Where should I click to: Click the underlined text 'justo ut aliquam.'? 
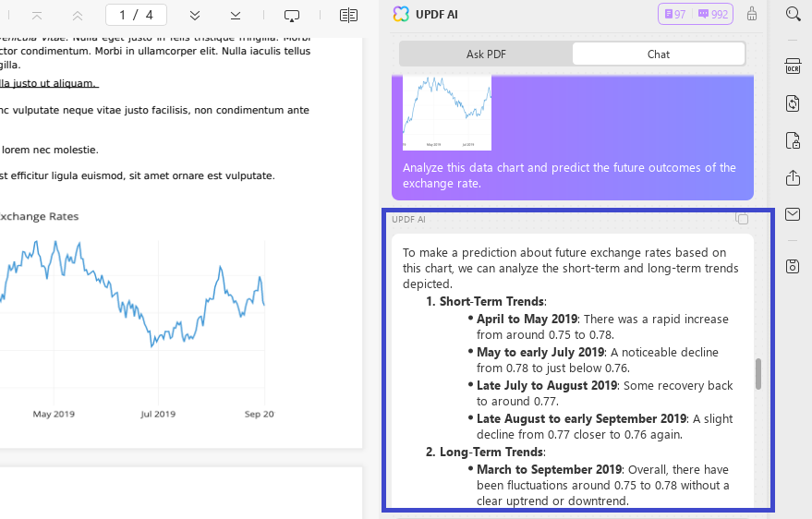point(55,83)
